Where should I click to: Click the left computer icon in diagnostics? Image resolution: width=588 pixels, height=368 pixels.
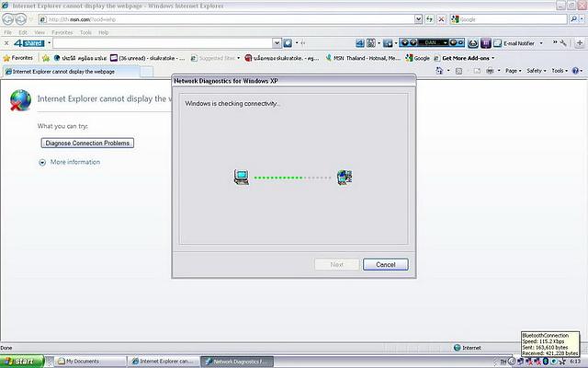[x=241, y=178]
